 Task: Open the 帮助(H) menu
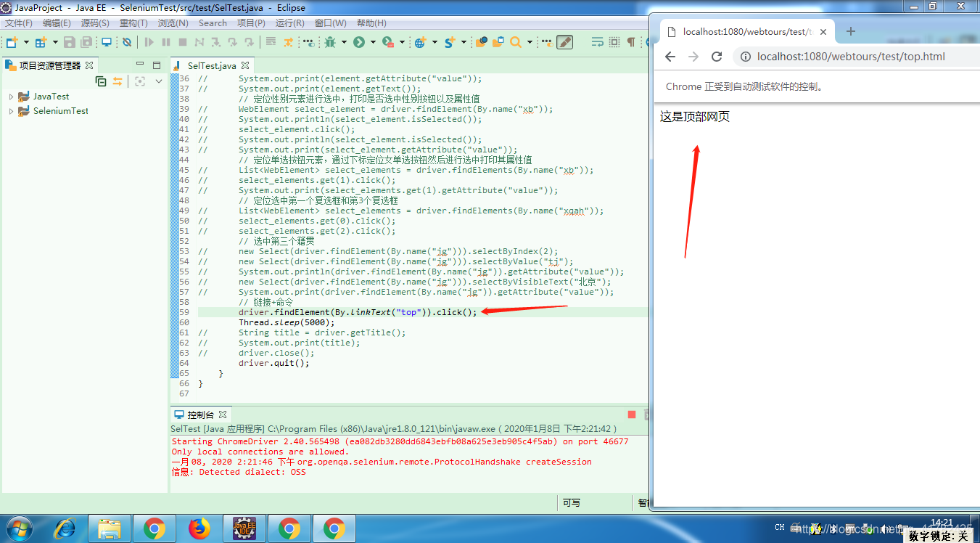click(x=371, y=23)
